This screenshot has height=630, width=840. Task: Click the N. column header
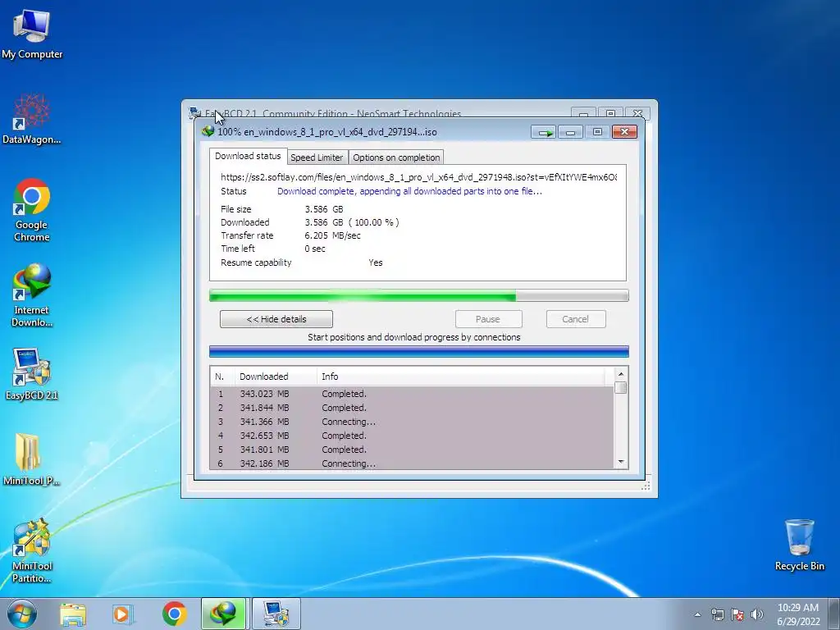[221, 377]
